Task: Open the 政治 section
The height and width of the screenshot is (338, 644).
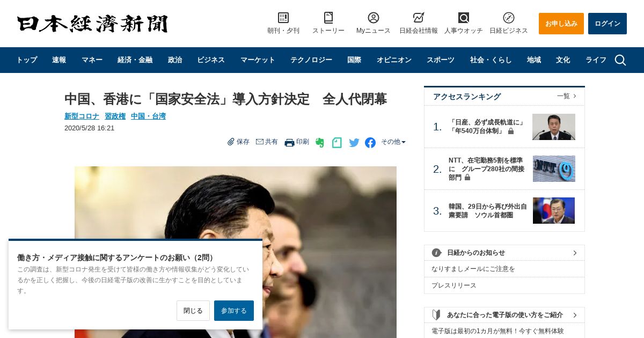Action: tap(175, 60)
